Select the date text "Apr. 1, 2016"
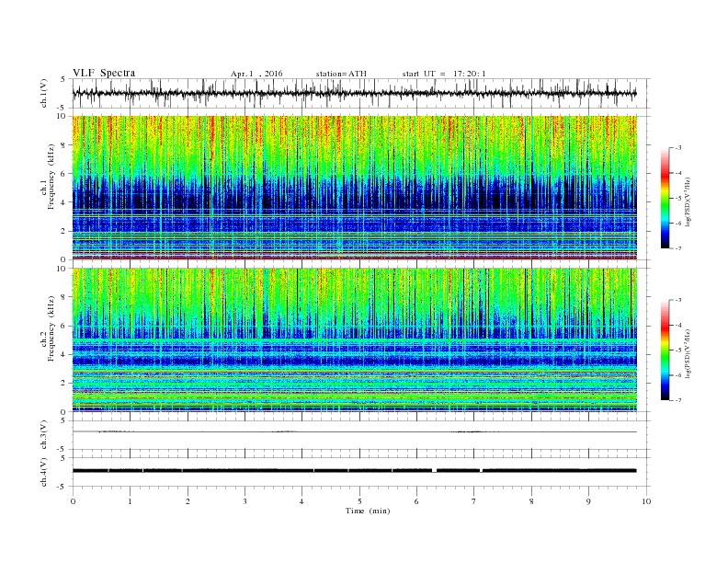 pyautogui.click(x=256, y=74)
